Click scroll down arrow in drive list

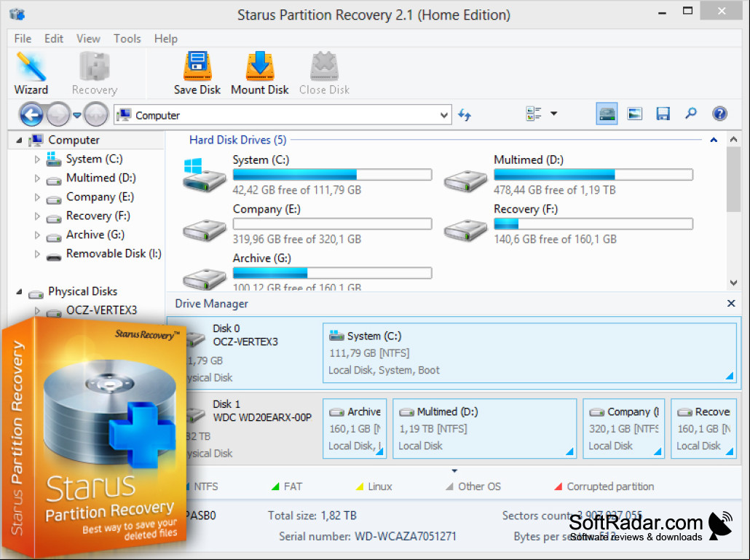click(x=733, y=283)
